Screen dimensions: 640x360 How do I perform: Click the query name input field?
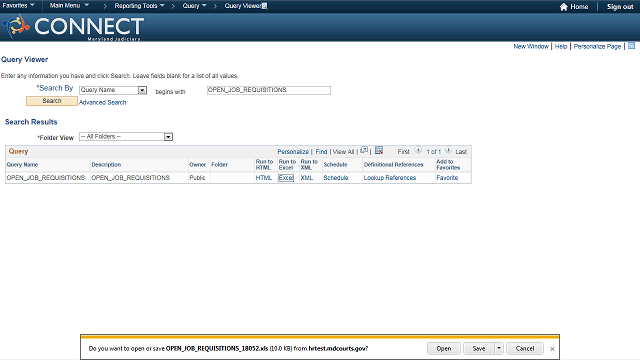click(x=269, y=90)
